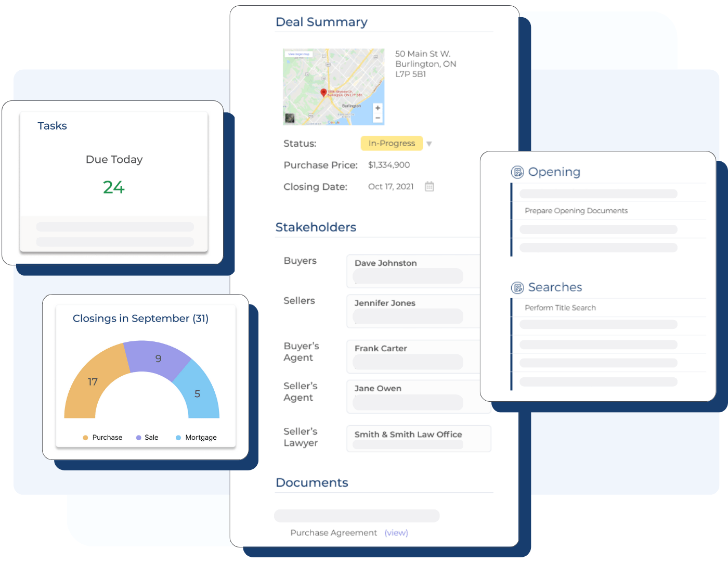Toggle the Sale category in the chart legend
This screenshot has height=562, width=728.
click(148, 437)
